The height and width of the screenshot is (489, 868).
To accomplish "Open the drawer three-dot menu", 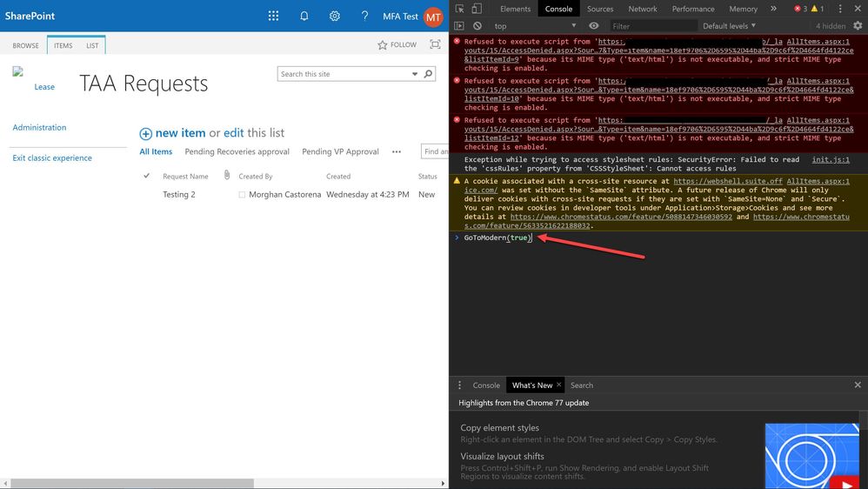I will coord(459,385).
